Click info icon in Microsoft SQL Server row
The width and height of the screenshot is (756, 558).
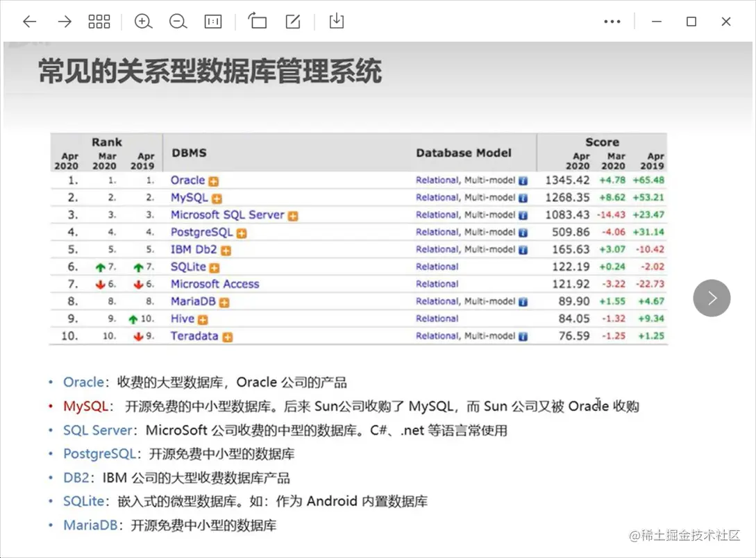tap(523, 216)
